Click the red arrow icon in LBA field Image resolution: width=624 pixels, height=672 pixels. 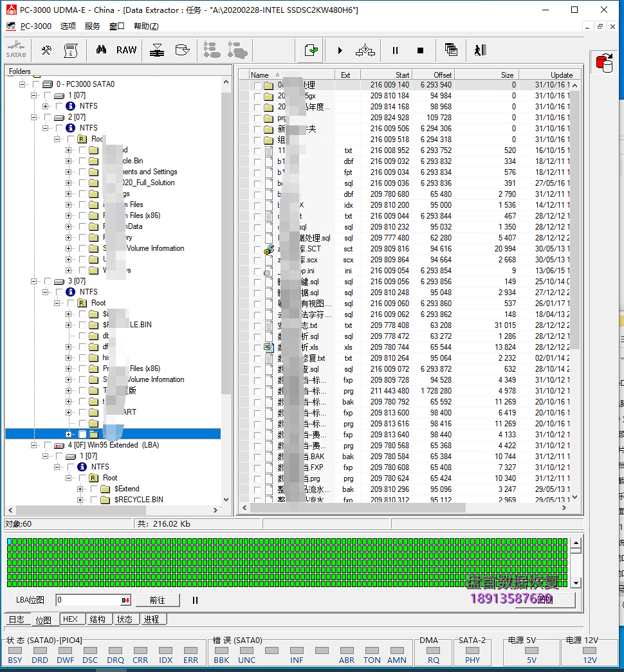pyautogui.click(x=125, y=601)
